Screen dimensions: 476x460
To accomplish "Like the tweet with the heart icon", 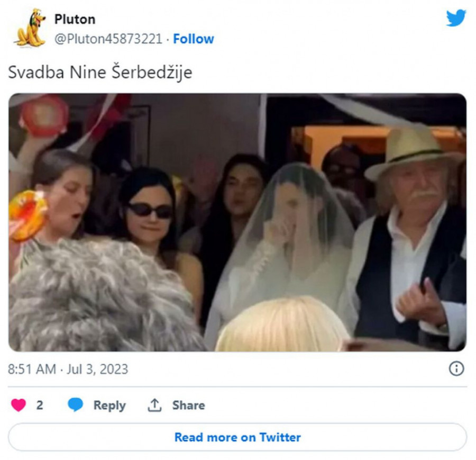I will 19,405.
